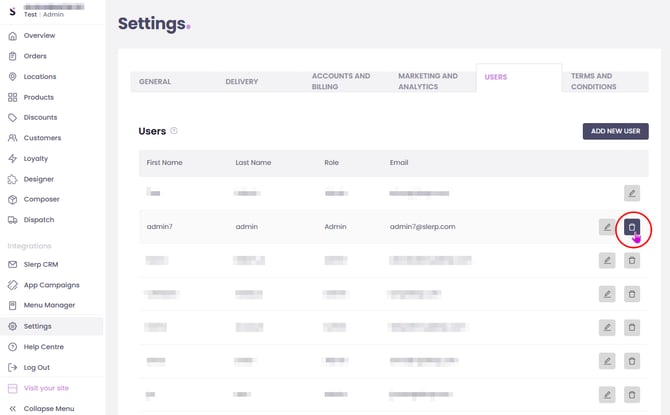
Task: Open Menu Manager integration
Action: (49, 305)
